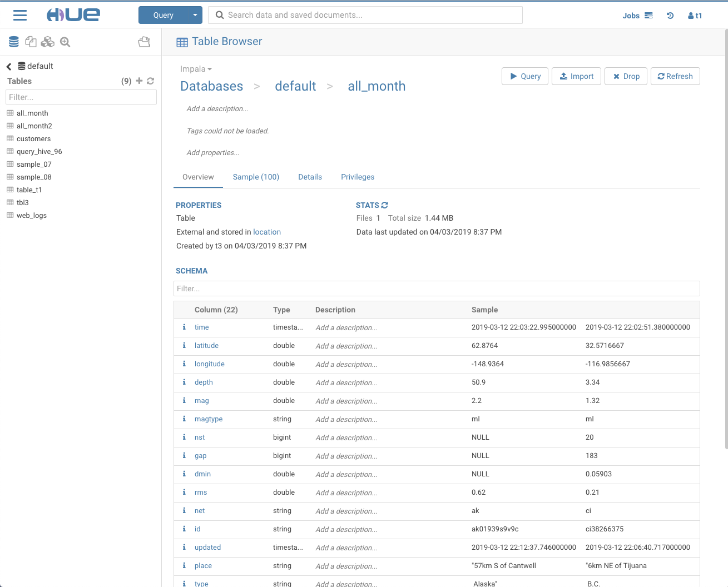Click the schema Filter input field

[x=437, y=288]
